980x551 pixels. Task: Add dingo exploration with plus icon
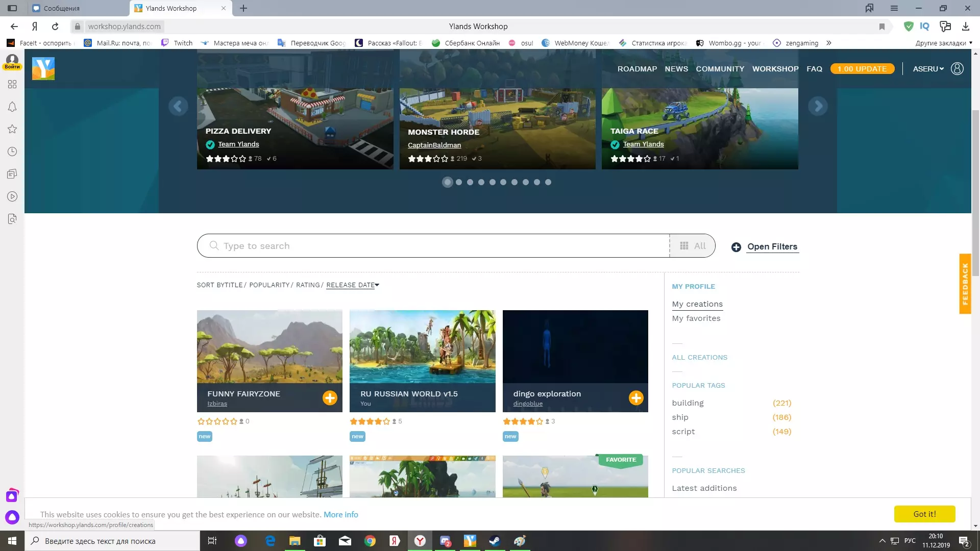pos(635,398)
